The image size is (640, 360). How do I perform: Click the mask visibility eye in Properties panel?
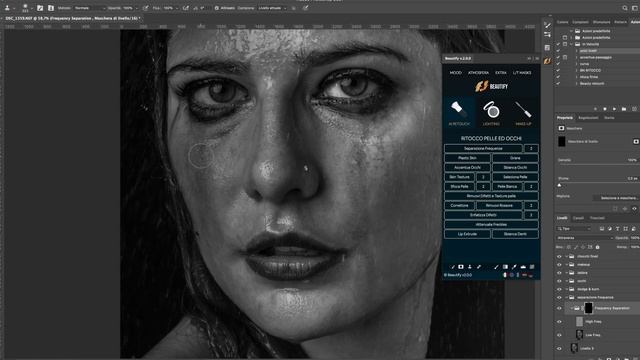click(634, 209)
